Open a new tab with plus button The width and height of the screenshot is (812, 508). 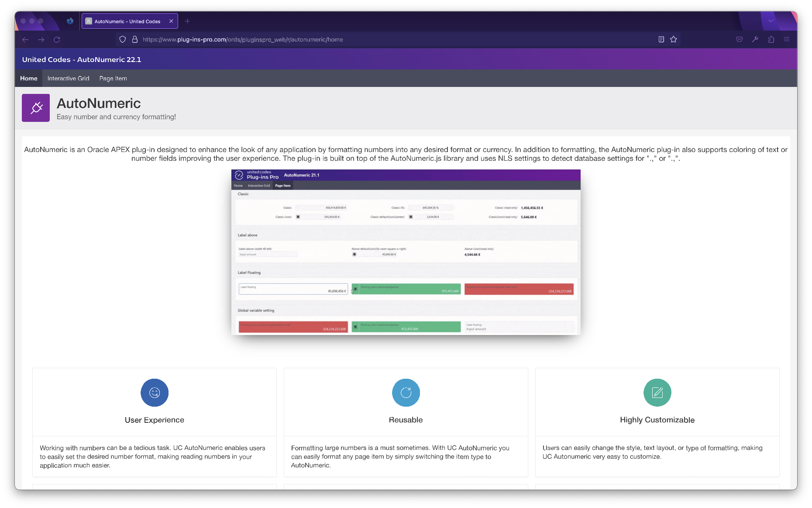click(187, 21)
